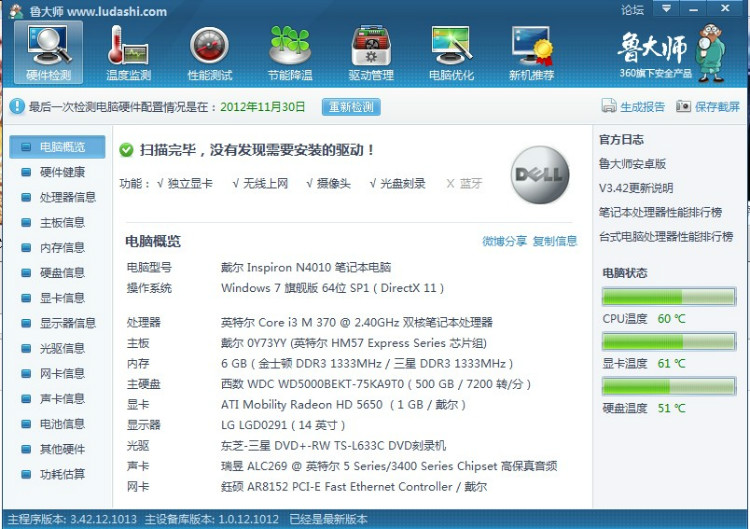Open 台式电脑处理器性能排行榜 link
This screenshot has height=529, width=750.
pos(666,237)
